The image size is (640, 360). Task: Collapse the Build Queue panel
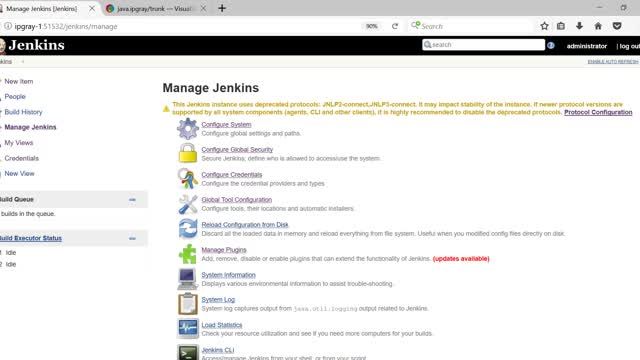[132, 200]
